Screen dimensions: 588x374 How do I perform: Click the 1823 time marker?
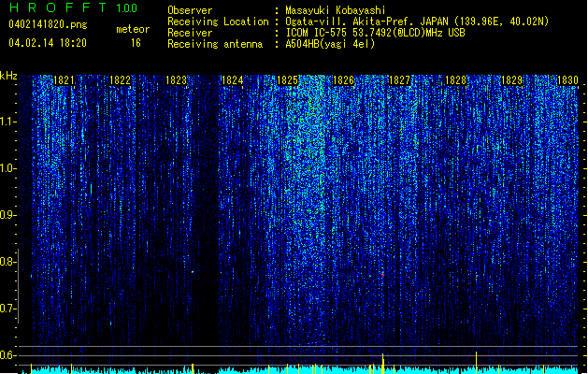click(x=177, y=79)
